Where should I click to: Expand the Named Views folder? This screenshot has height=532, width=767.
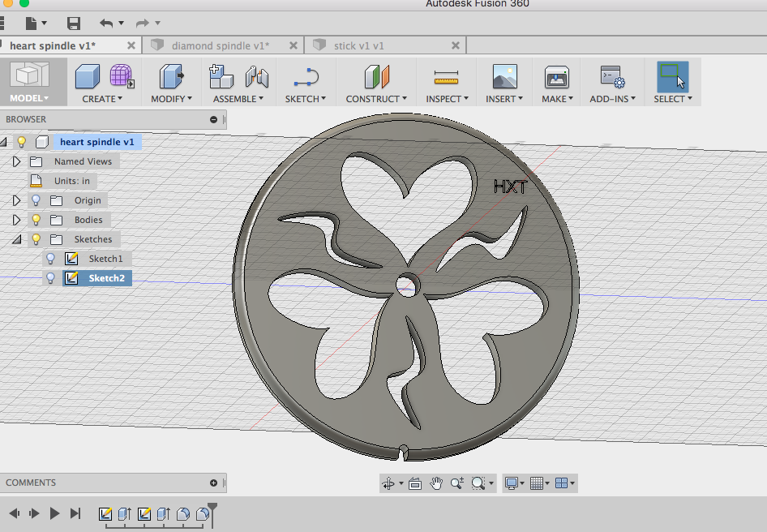pos(16,161)
